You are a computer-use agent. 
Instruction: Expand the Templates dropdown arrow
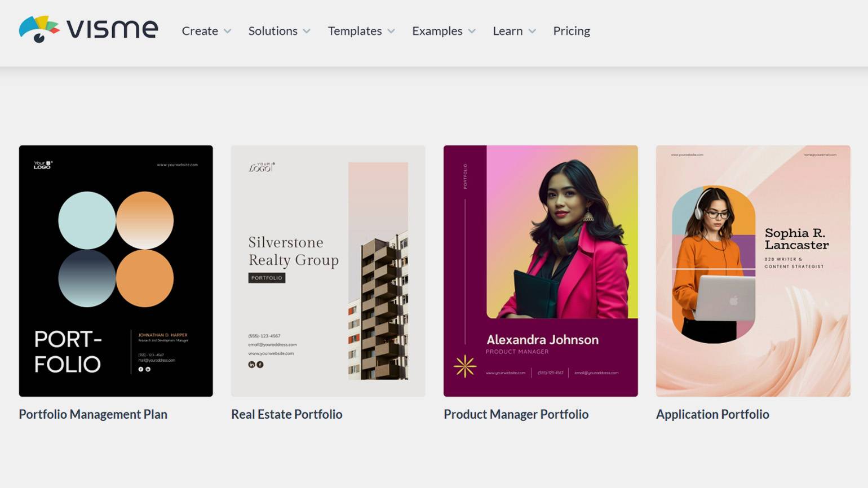tap(391, 32)
